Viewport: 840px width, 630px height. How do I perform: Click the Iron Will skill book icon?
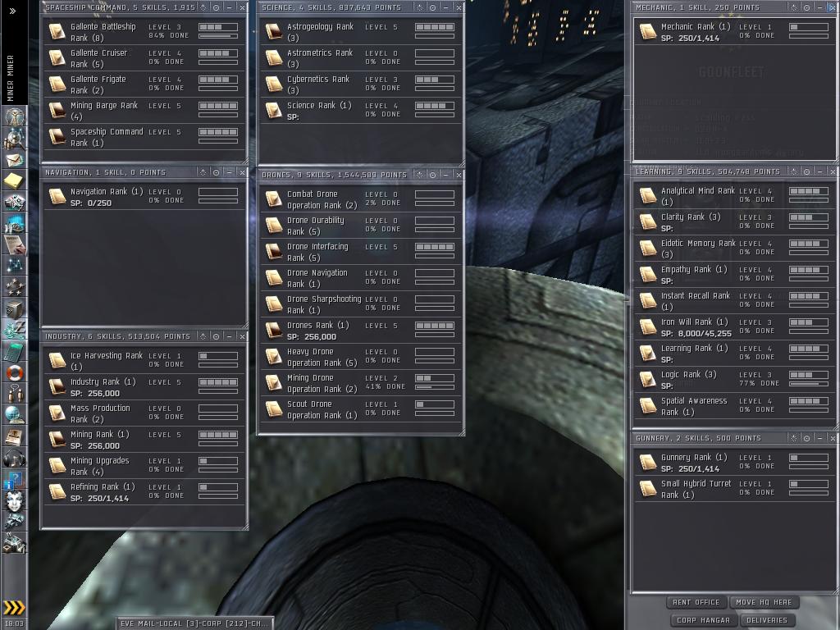point(647,326)
